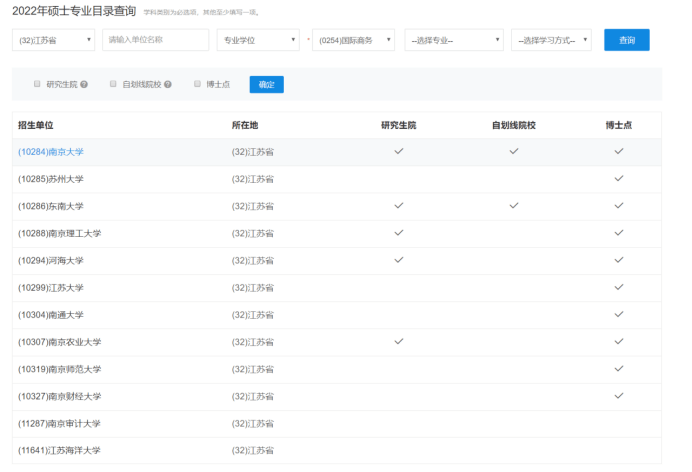Click 南京农业大学 研究生院 checkmark
The image size is (692, 472).
[399, 341]
